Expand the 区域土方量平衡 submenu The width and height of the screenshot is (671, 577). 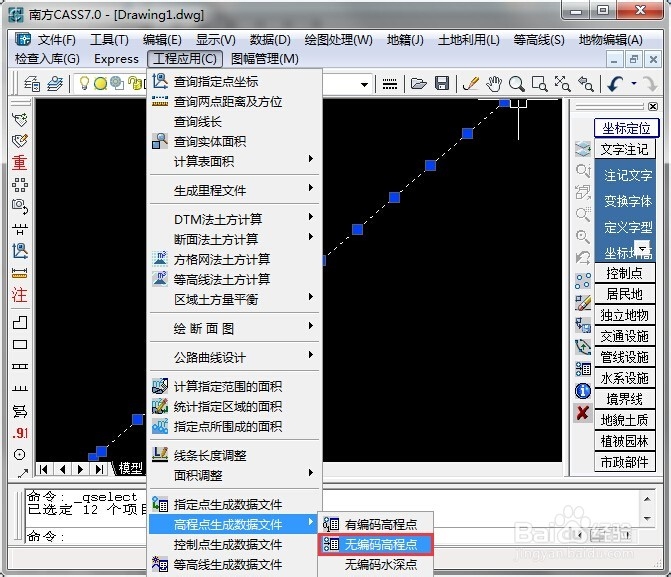[235, 299]
